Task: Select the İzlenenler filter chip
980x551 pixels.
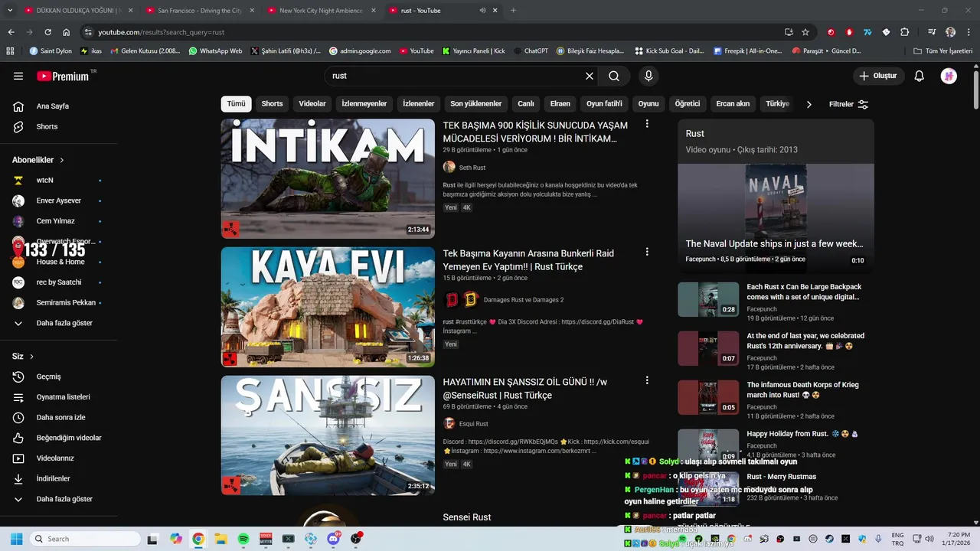Action: tap(419, 104)
